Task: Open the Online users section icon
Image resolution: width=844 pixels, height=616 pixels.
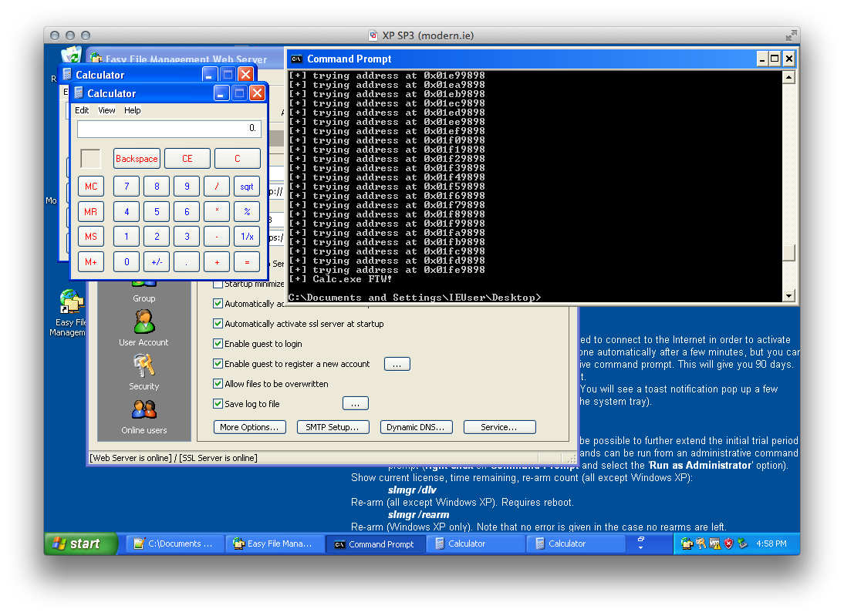Action: [143, 410]
